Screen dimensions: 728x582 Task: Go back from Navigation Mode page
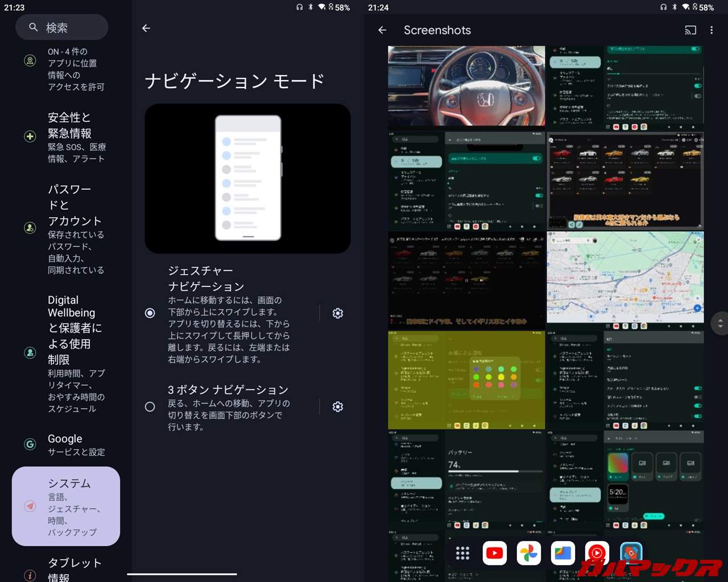(x=146, y=28)
